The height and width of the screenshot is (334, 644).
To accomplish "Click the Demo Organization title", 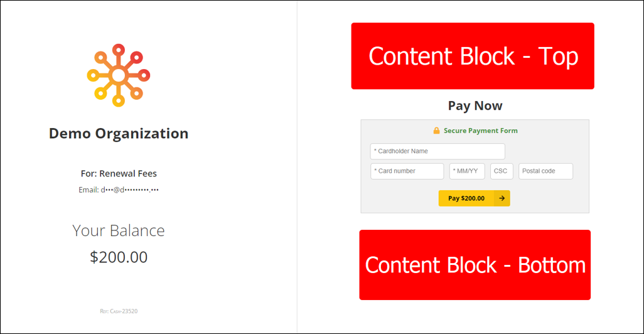I will pyautogui.click(x=119, y=134).
